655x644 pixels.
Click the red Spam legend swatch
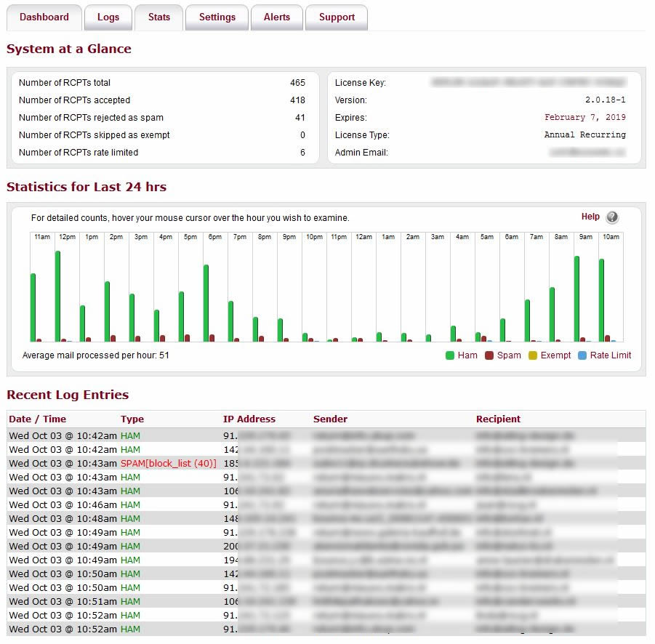489,355
